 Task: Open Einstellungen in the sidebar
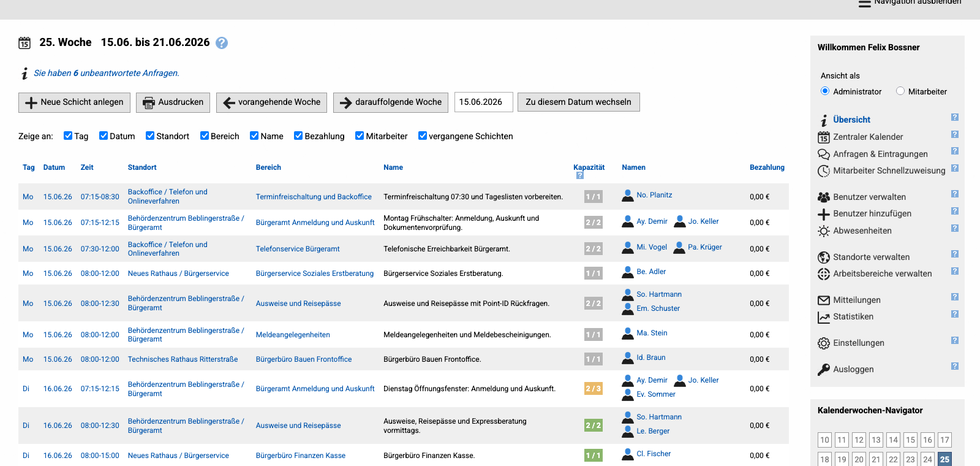pyautogui.click(x=859, y=343)
